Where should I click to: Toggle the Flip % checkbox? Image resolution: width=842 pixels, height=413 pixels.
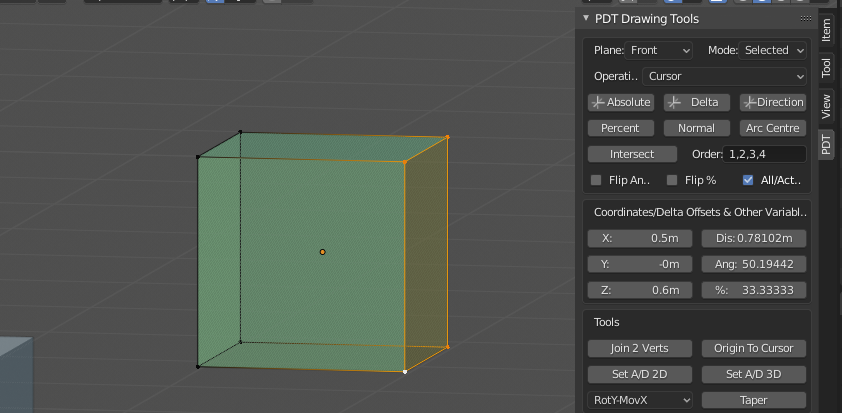[671, 181]
